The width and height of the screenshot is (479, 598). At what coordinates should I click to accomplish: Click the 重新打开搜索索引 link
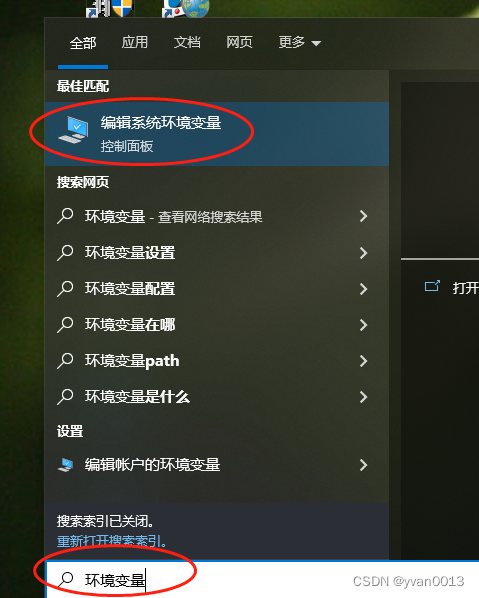point(111,541)
